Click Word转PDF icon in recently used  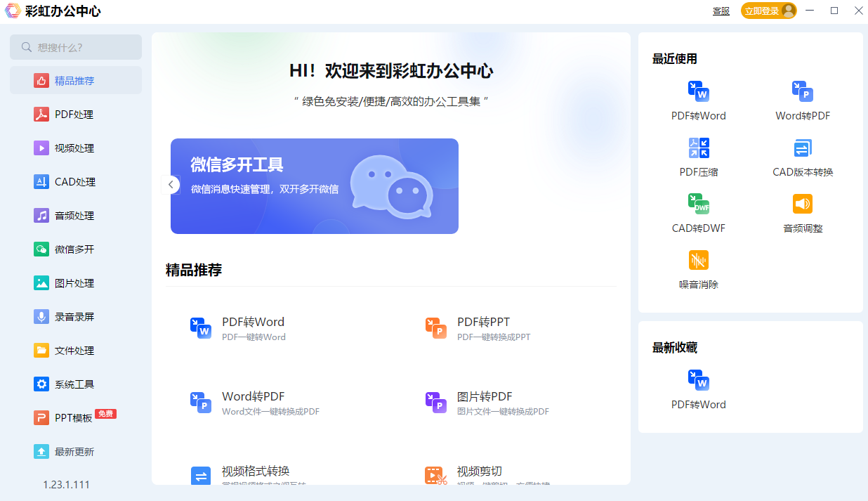[803, 91]
